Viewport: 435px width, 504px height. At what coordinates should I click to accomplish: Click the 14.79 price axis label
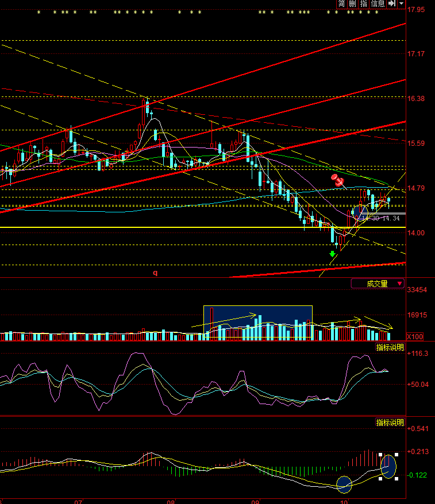pyautogui.click(x=415, y=188)
